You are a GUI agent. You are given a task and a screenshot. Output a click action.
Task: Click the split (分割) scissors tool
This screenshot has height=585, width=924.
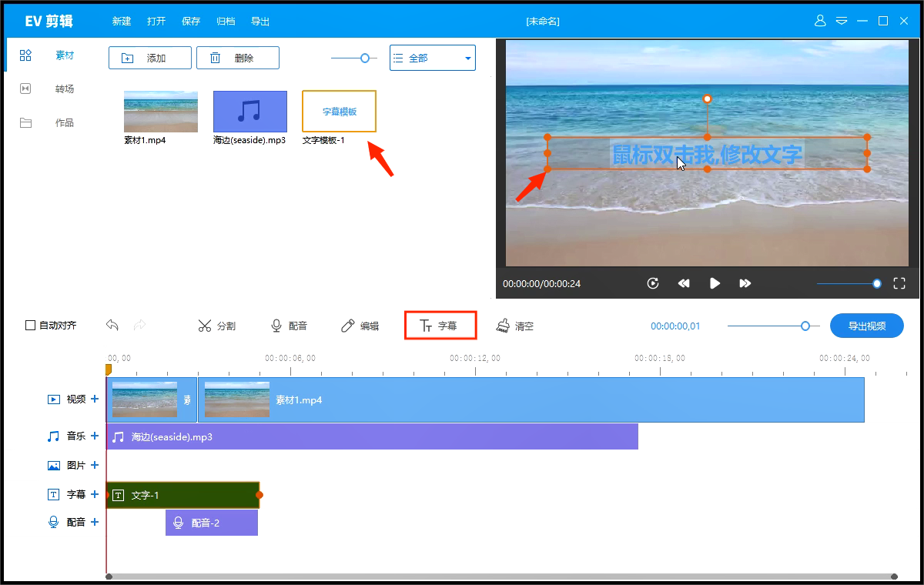pos(216,326)
